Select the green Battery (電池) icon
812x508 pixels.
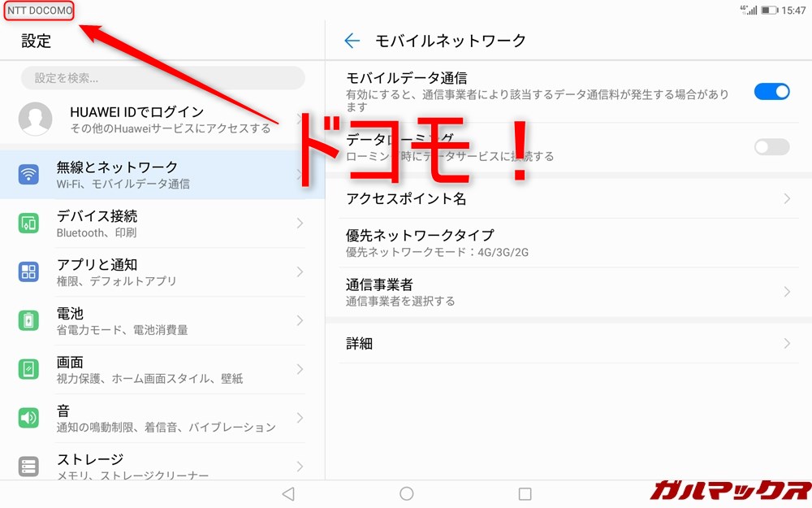(28, 320)
